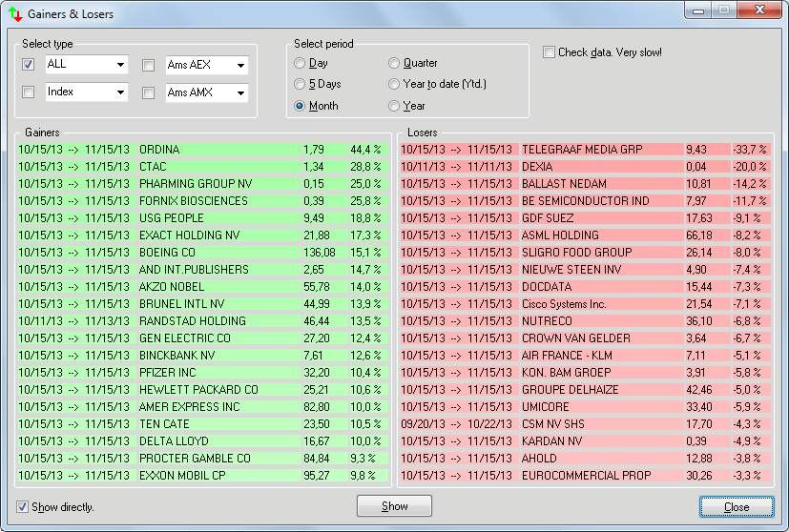The image size is (789, 532).
Task: Select AMER EXPRESS INC row
Action: (203, 406)
